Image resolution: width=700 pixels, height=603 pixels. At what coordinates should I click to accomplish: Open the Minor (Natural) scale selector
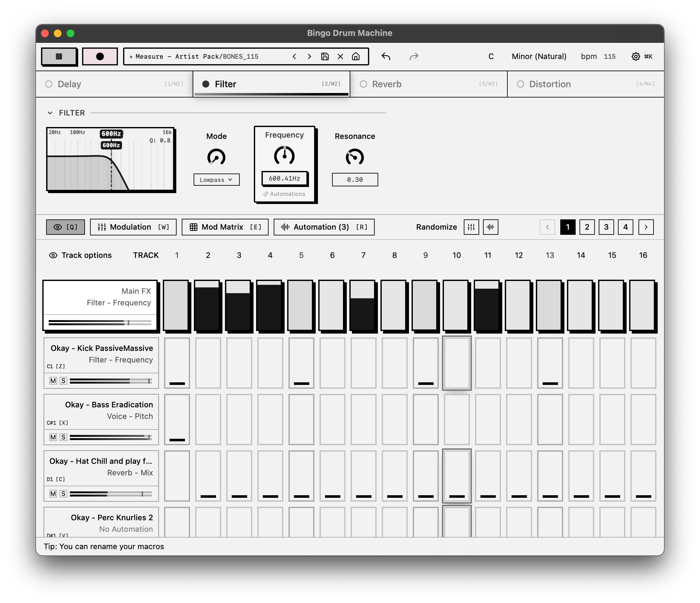538,56
